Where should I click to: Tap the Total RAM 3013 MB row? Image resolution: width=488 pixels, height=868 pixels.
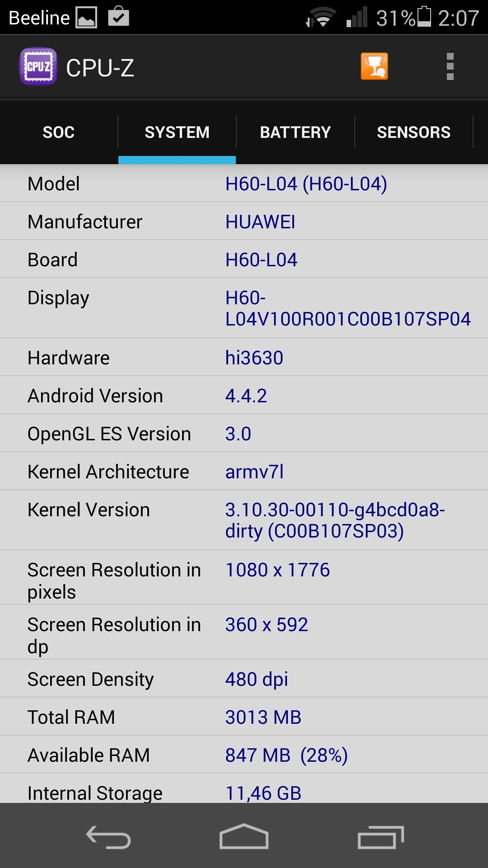pos(244,717)
